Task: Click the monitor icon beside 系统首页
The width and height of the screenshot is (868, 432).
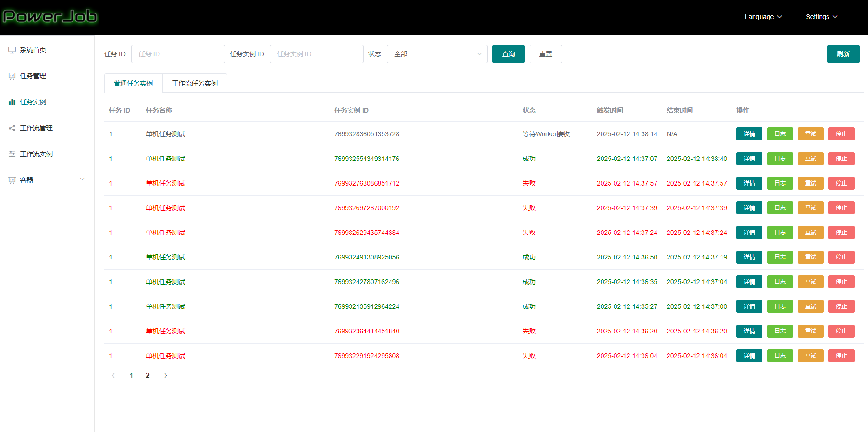Action: [12, 50]
